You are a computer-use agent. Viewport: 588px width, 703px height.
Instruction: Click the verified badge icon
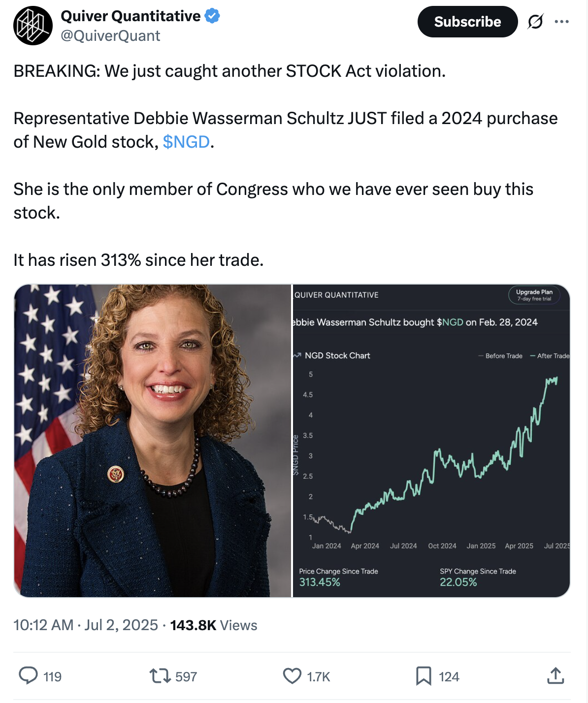(212, 16)
